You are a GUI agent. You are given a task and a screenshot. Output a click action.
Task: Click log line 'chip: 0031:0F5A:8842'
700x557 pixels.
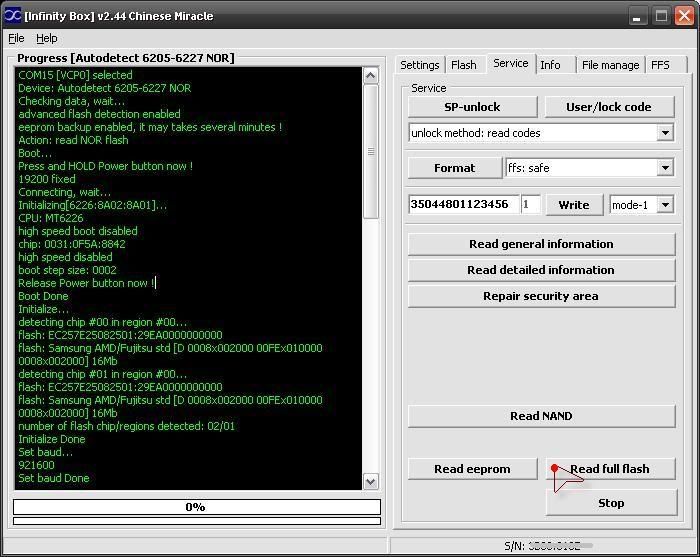(72, 244)
